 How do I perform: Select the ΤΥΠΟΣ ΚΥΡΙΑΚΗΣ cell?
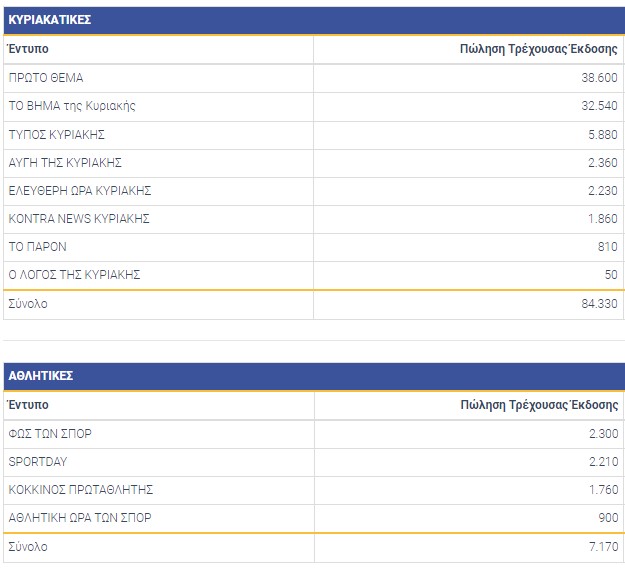click(x=57, y=134)
